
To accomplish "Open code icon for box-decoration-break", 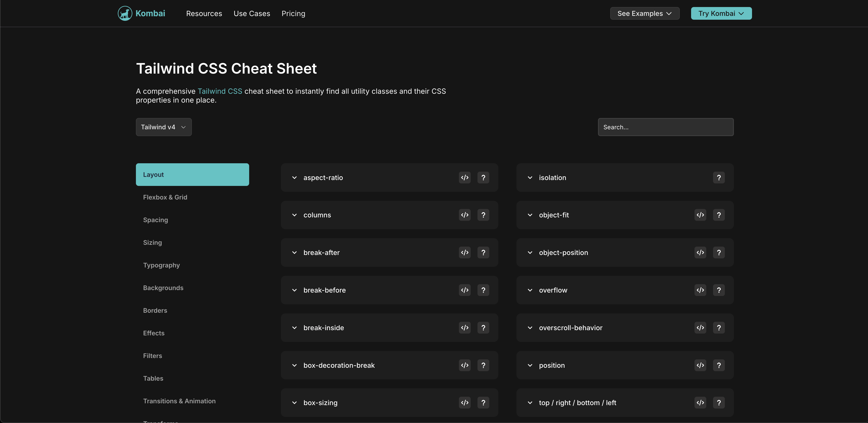I will (465, 365).
